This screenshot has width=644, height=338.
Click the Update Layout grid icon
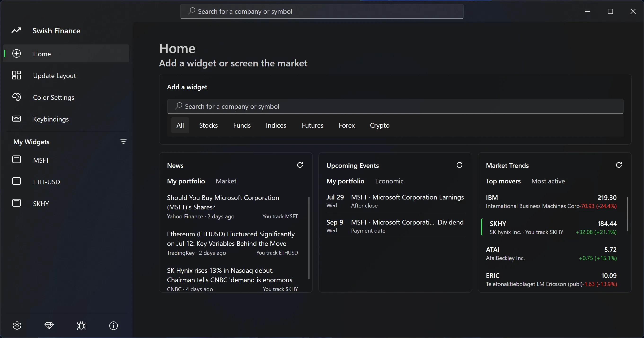pos(17,75)
